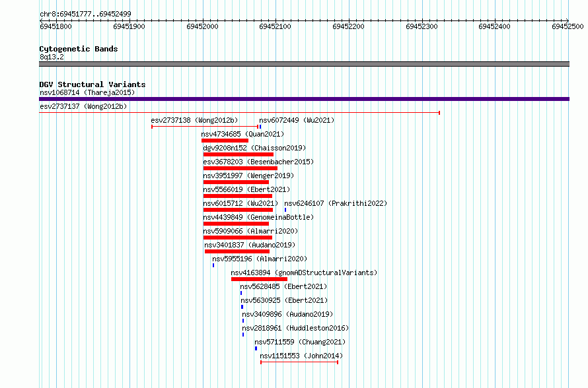Image resolution: width=588 pixels, height=388 pixels.
Task: Open nsv5955196 (Almarri2020) label
Action: [x=260, y=259]
